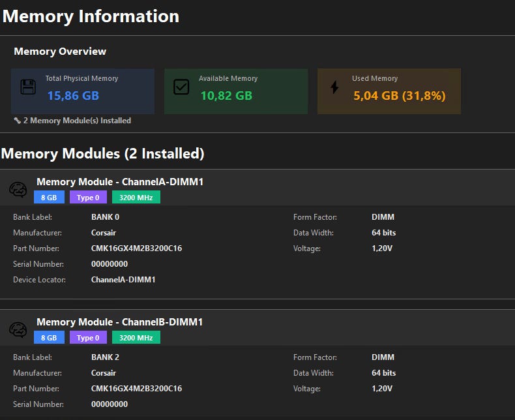Click the Type 0 badge under ChannelB-DIMM1
Image resolution: width=515 pixels, height=420 pixels.
coord(88,338)
